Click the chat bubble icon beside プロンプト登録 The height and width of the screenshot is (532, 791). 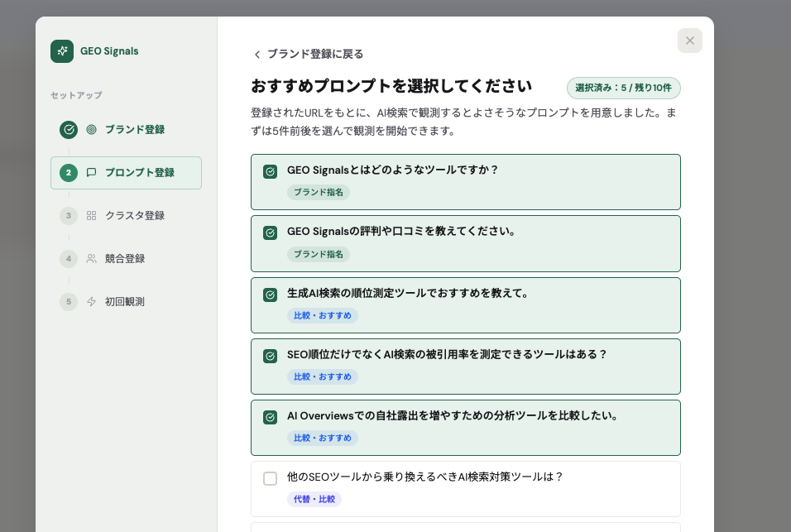pos(91,173)
